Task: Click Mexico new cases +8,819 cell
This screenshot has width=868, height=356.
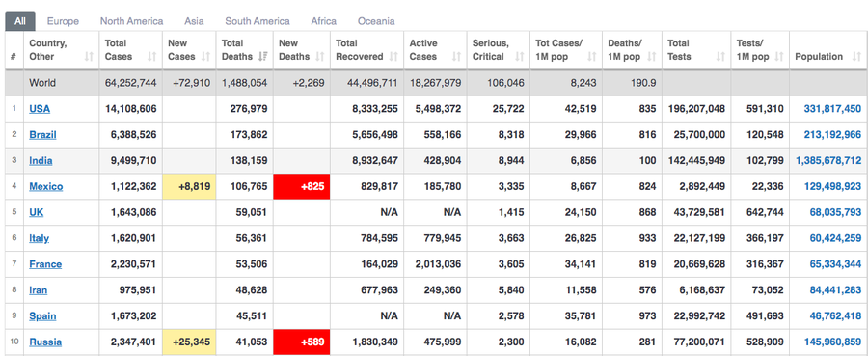Action: point(189,187)
